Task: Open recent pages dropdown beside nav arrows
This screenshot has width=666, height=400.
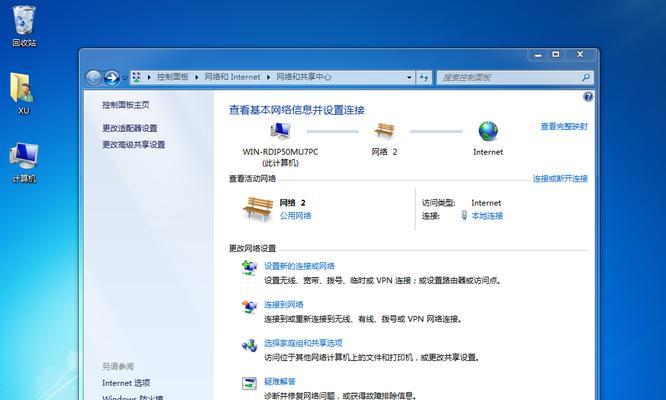Action: click(124, 78)
